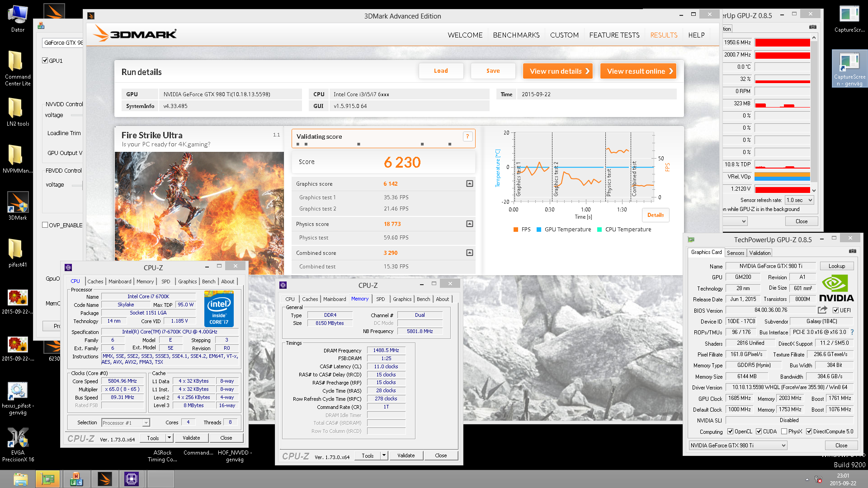
Task: Click the GeForce GTX 98 name field
Action: 63,42
